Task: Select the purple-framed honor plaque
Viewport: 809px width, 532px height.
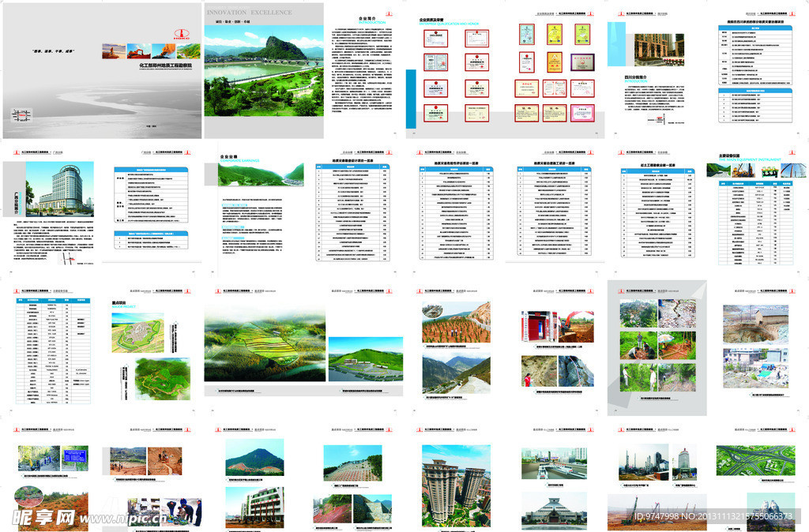Action: point(582,62)
